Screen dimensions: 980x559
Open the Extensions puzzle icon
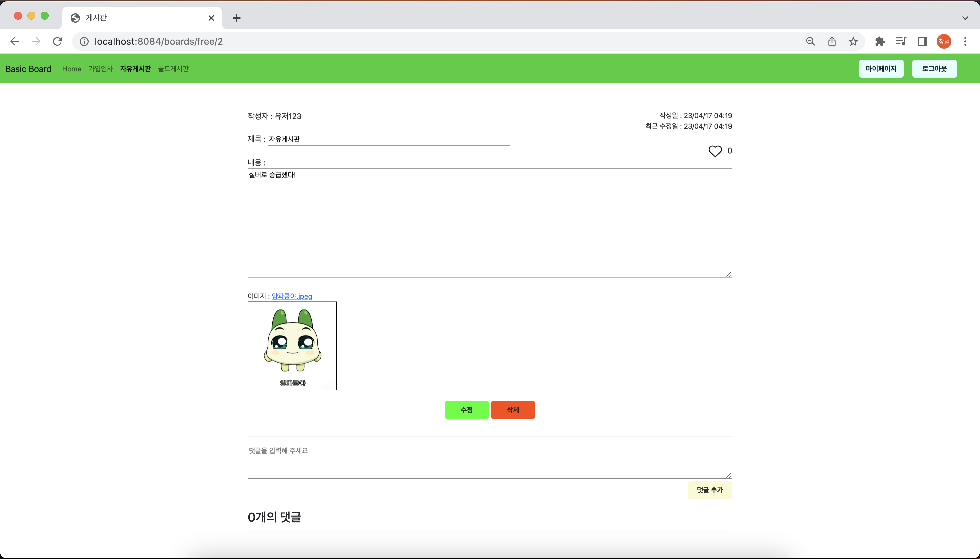(880, 41)
